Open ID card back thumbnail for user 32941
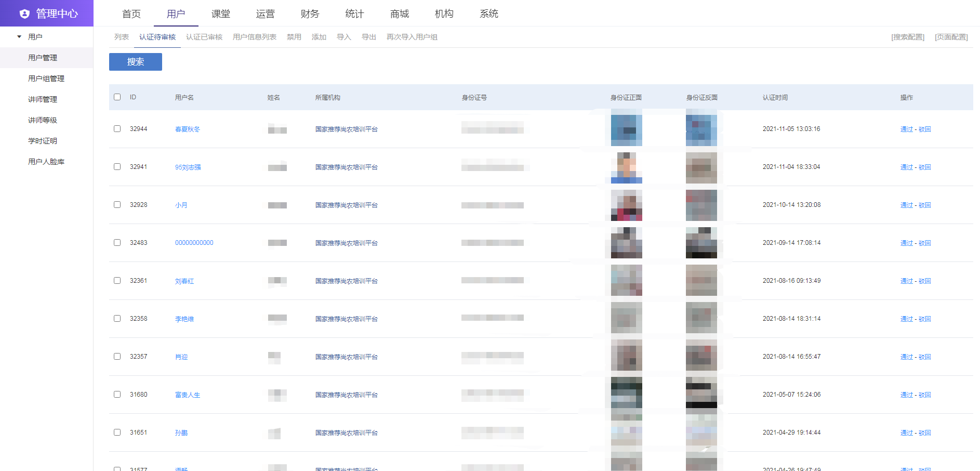The height and width of the screenshot is (471, 980). click(x=701, y=167)
